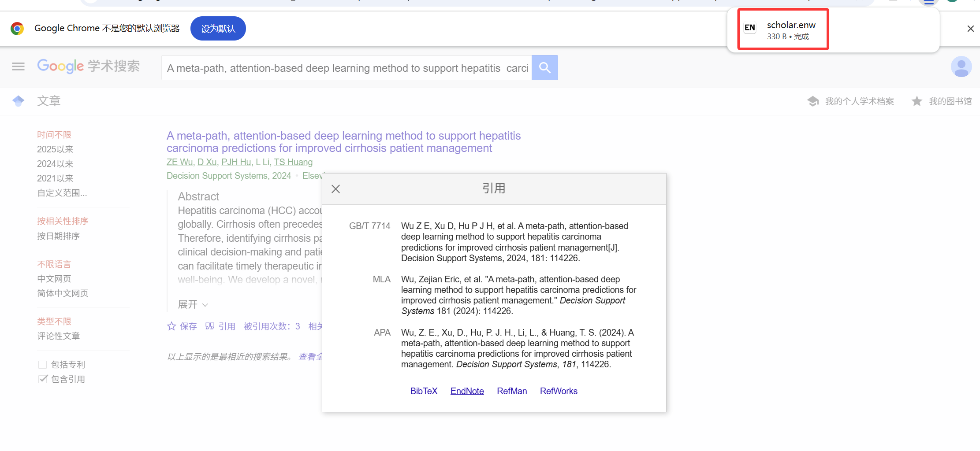Select 时间不限 time filter

54,135
